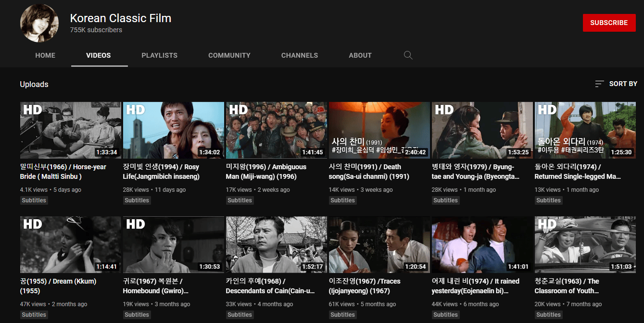
Task: Select the Videos tab
Action: 99,55
